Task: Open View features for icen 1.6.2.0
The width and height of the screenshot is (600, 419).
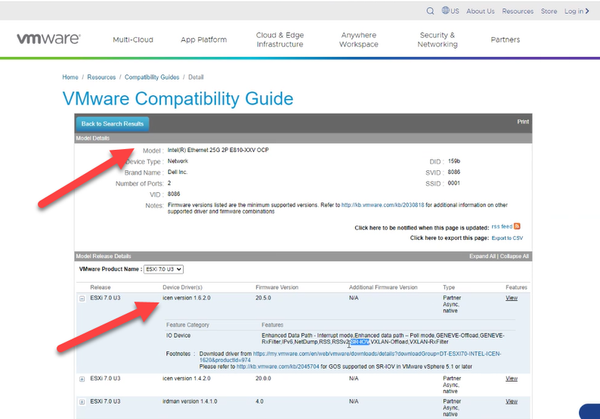Action: (512, 298)
